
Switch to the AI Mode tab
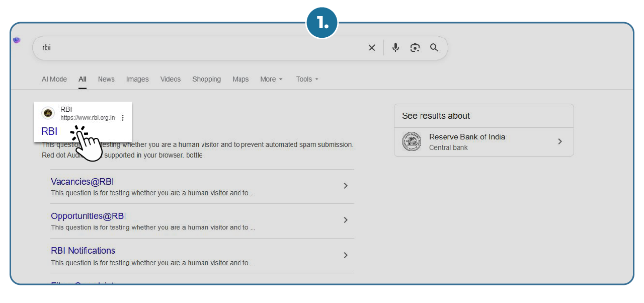point(54,79)
